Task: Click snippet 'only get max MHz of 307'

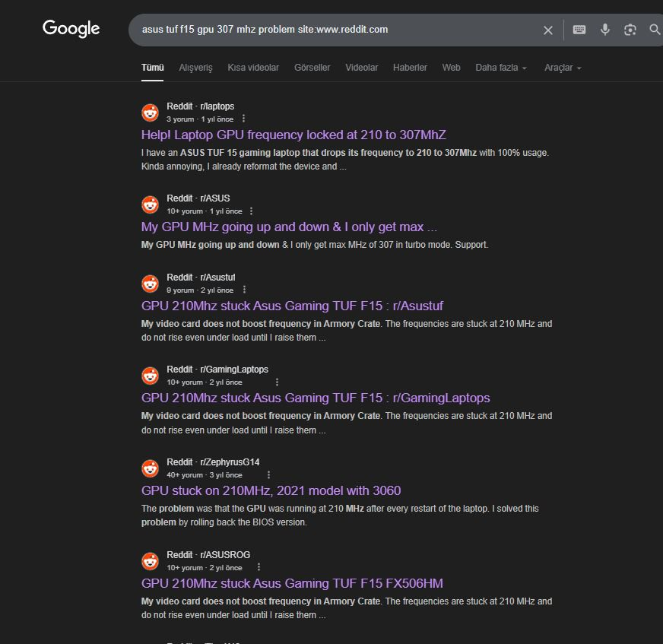Action: (x=344, y=245)
